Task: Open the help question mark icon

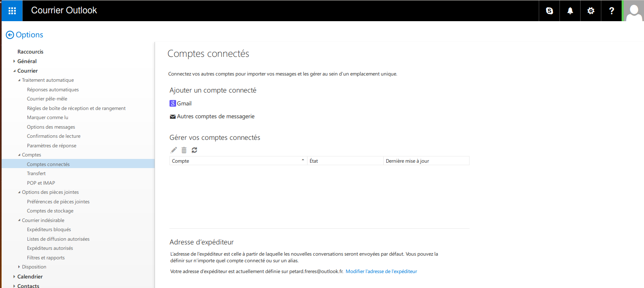Action: [x=612, y=11]
